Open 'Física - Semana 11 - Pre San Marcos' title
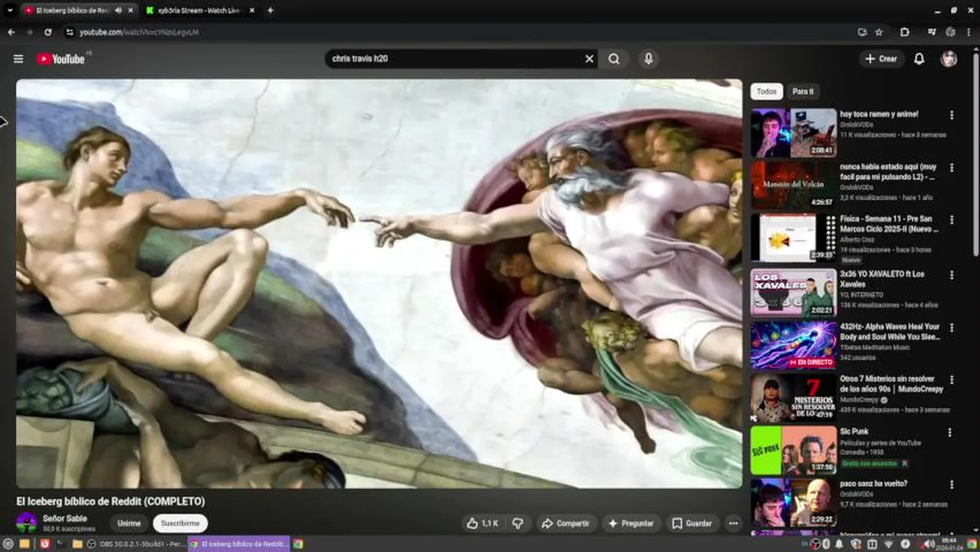The width and height of the screenshot is (980, 552). (x=889, y=224)
